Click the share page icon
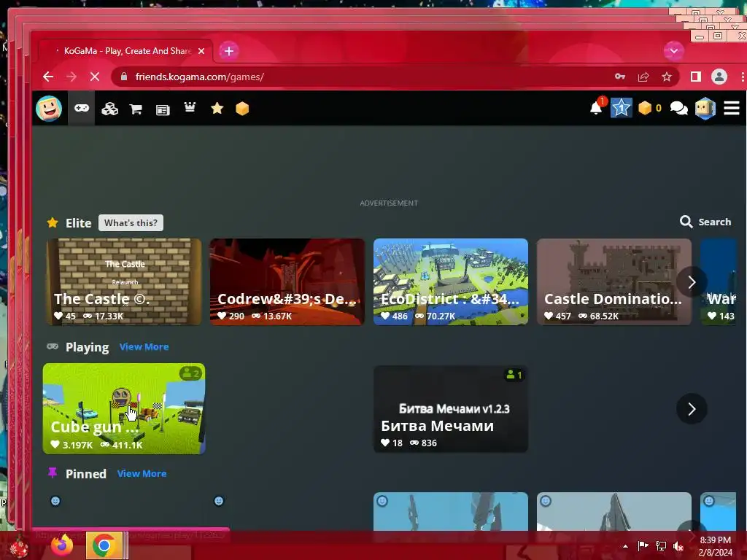The width and height of the screenshot is (747, 560). [643, 77]
